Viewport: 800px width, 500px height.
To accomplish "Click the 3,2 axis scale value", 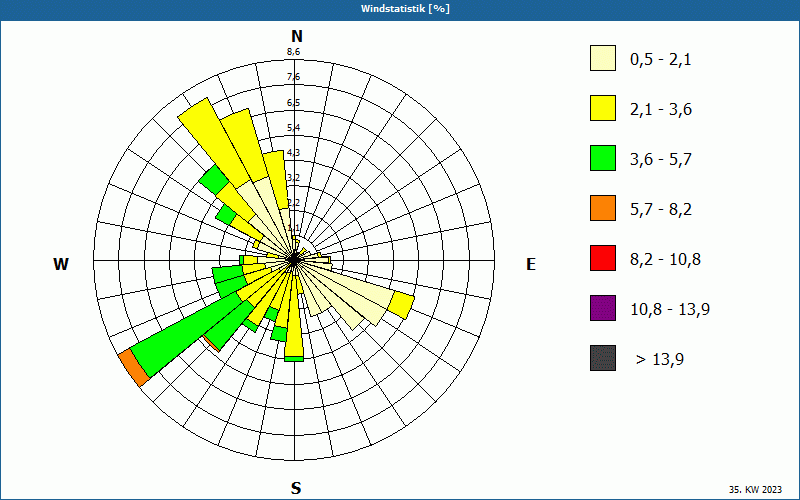I will pyautogui.click(x=293, y=178).
